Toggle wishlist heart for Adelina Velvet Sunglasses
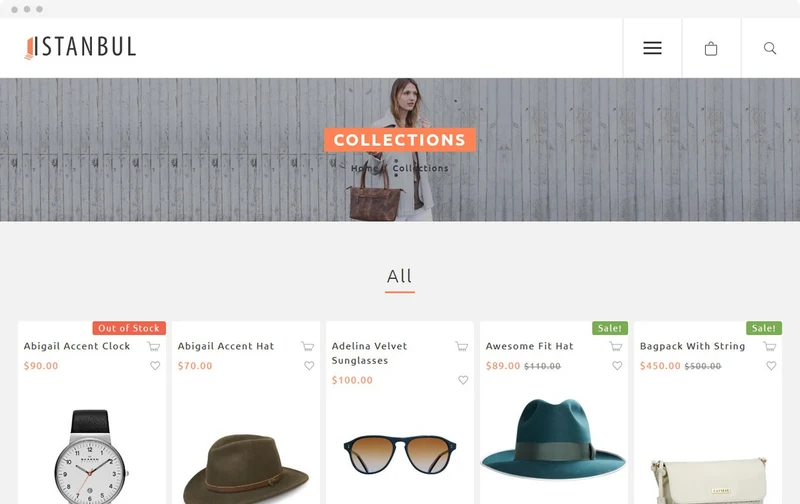 pos(463,380)
